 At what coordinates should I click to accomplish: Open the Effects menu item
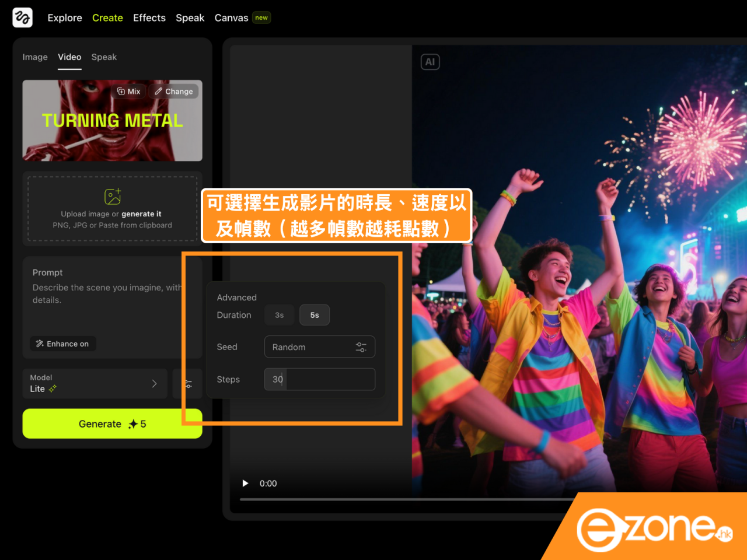click(x=149, y=18)
